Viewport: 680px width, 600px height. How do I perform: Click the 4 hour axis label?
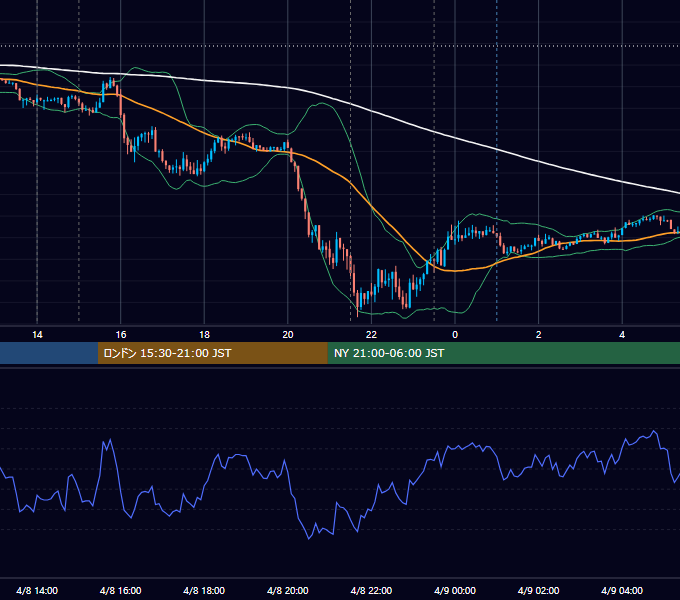622,335
